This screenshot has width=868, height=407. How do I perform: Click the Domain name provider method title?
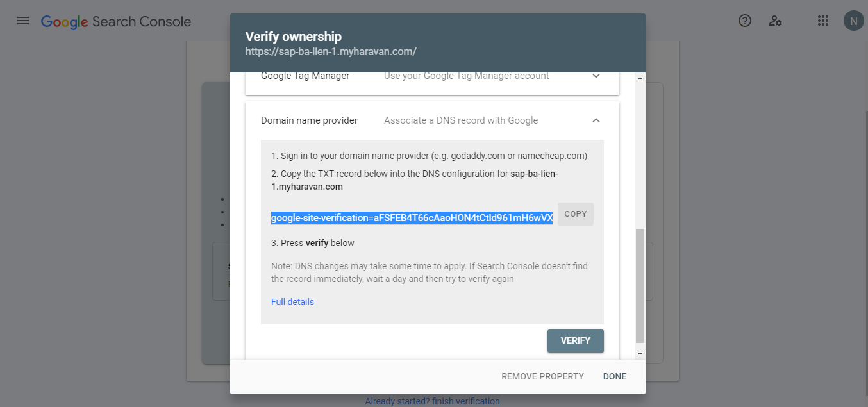tap(309, 120)
